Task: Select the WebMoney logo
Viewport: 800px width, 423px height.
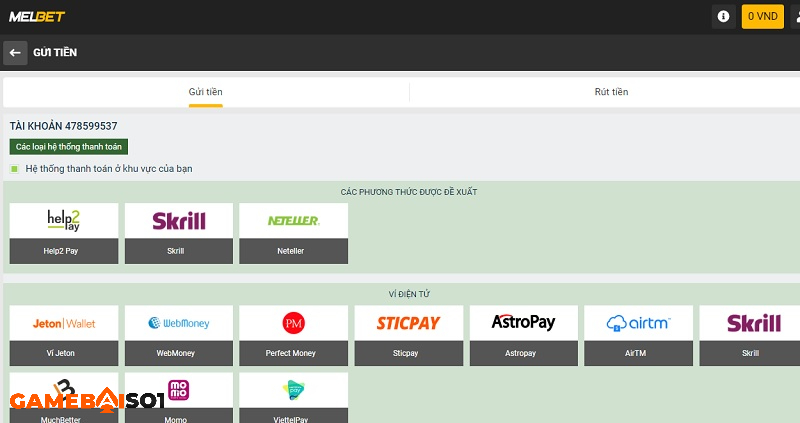Action: tap(179, 323)
